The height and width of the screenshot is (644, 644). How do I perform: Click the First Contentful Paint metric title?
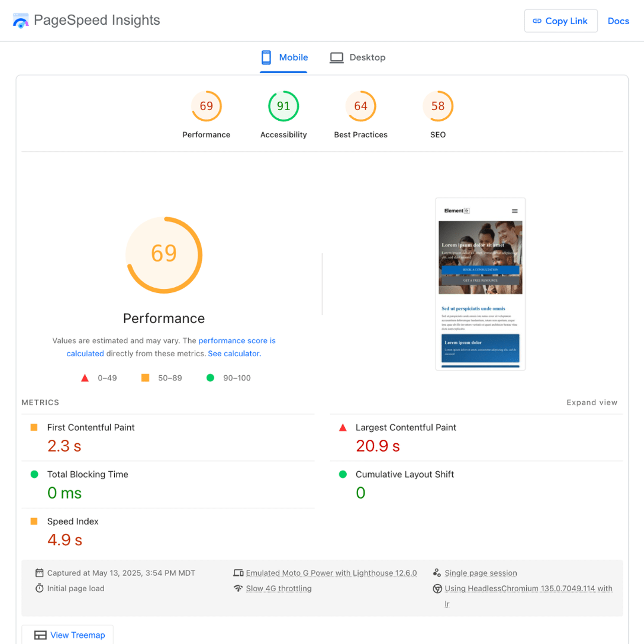point(91,427)
